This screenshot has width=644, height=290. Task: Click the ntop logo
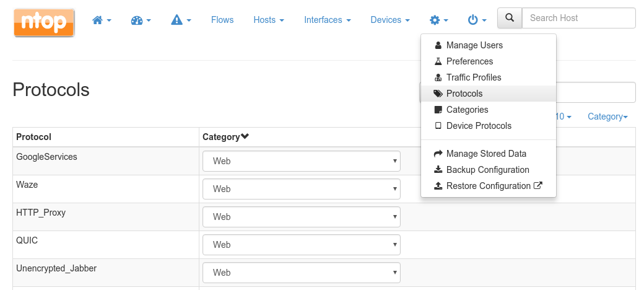coord(44,22)
